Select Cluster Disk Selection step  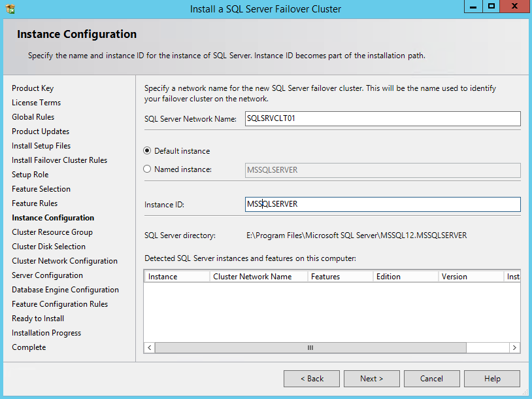point(48,247)
